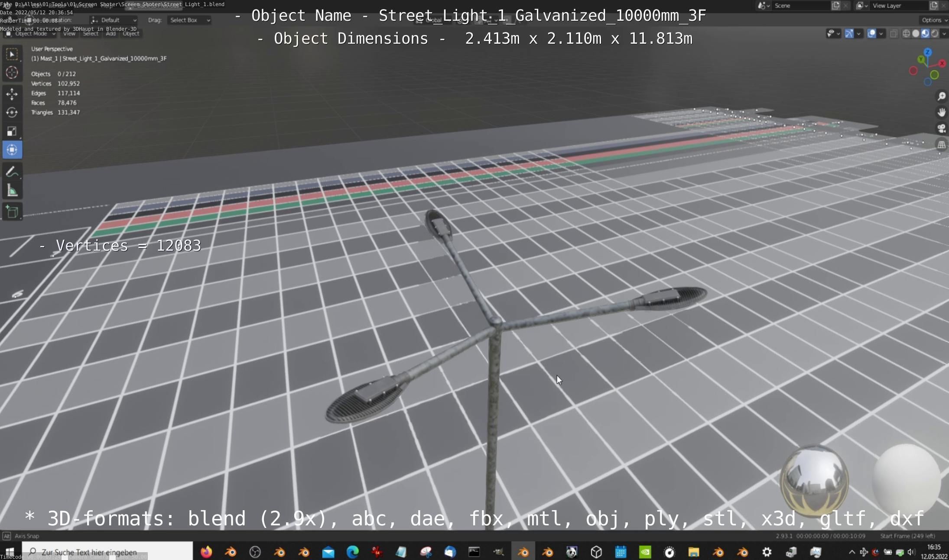Choose the Move tool
The width and height of the screenshot is (949, 560).
tap(12, 94)
